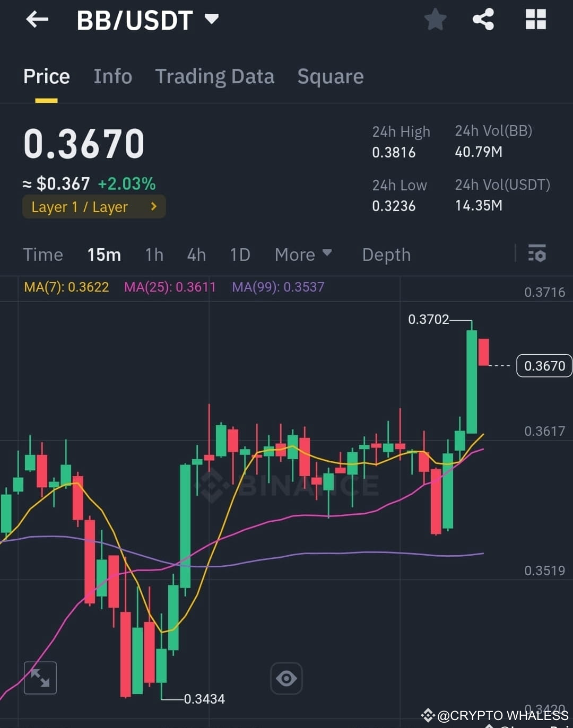Select the eye icon below the chart

286,678
